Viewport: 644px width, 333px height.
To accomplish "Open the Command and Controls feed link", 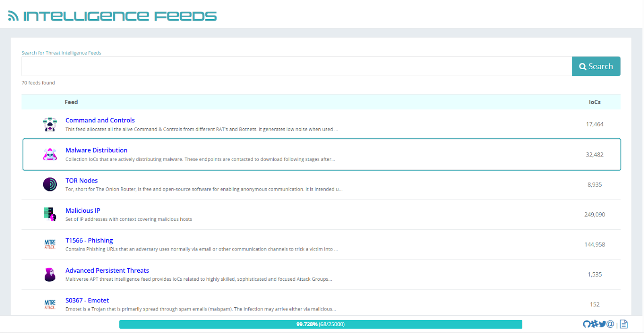I will coord(100,120).
